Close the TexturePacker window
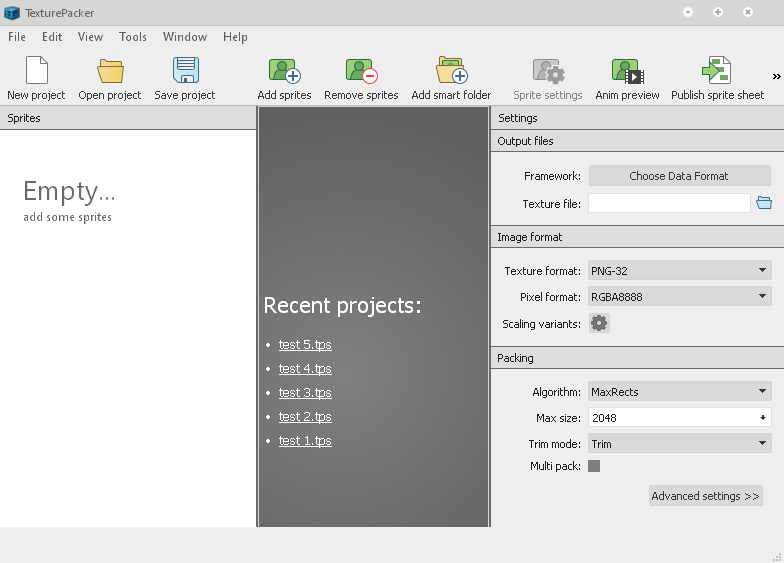Screen dimensions: 784x563 [x=748, y=12]
